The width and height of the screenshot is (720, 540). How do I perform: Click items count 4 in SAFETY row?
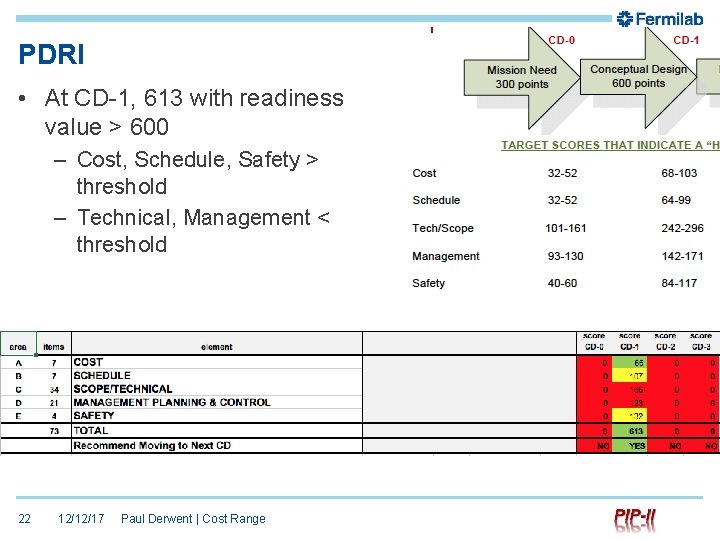[x=54, y=416]
